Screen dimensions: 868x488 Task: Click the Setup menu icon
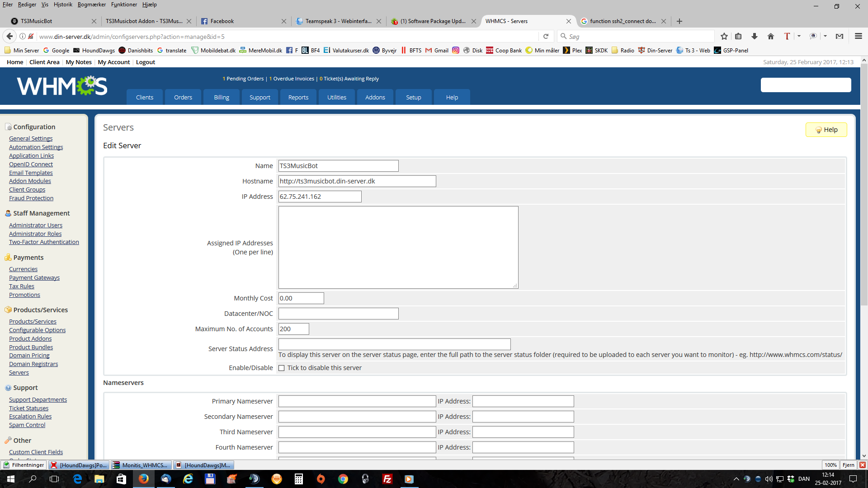413,97
